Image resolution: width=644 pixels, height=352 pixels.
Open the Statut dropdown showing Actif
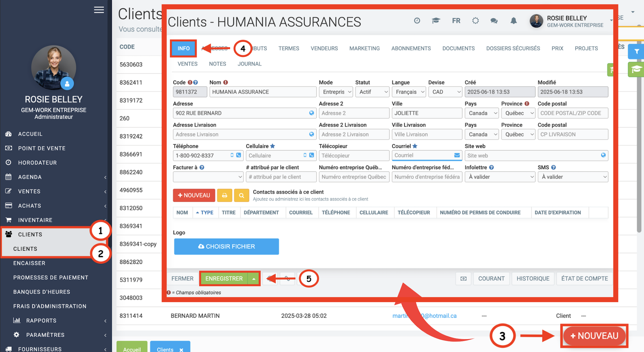(372, 92)
